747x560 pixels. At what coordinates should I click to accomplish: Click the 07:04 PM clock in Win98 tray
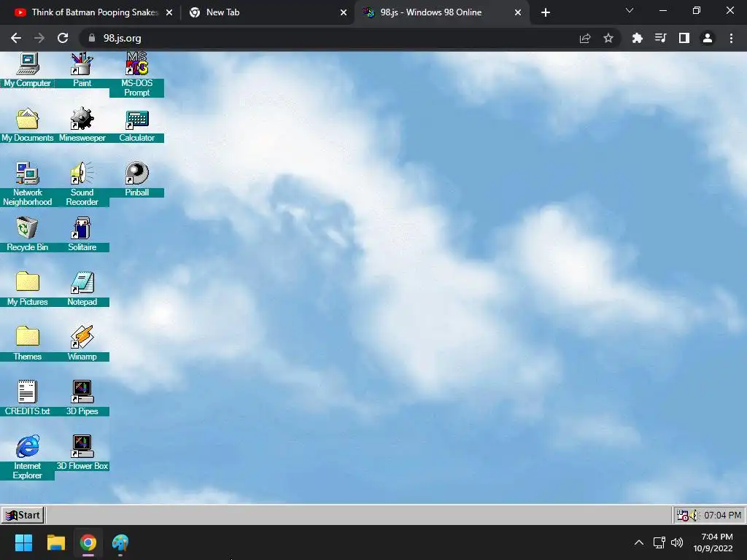pos(722,516)
